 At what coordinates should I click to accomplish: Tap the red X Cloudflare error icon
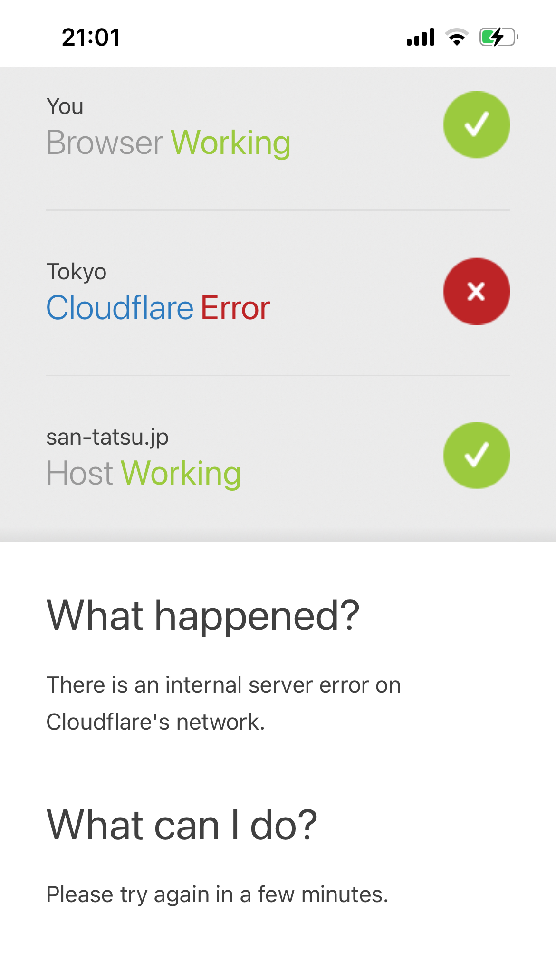coord(477,291)
